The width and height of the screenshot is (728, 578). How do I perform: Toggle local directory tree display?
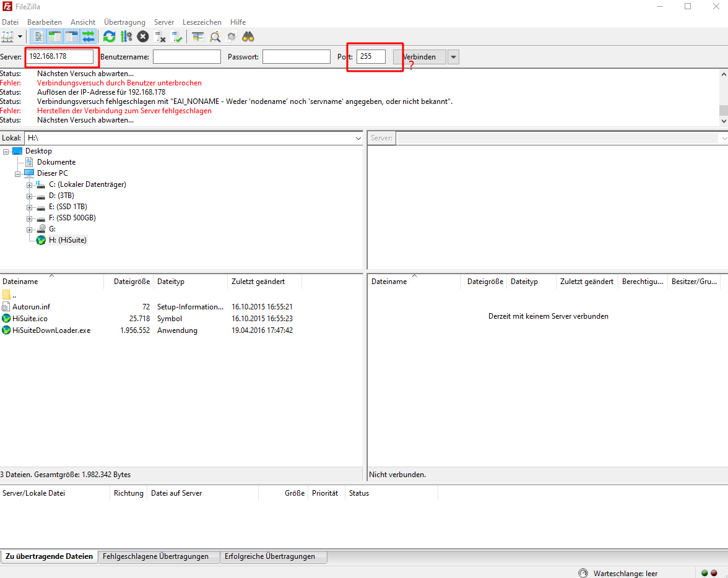click(54, 37)
